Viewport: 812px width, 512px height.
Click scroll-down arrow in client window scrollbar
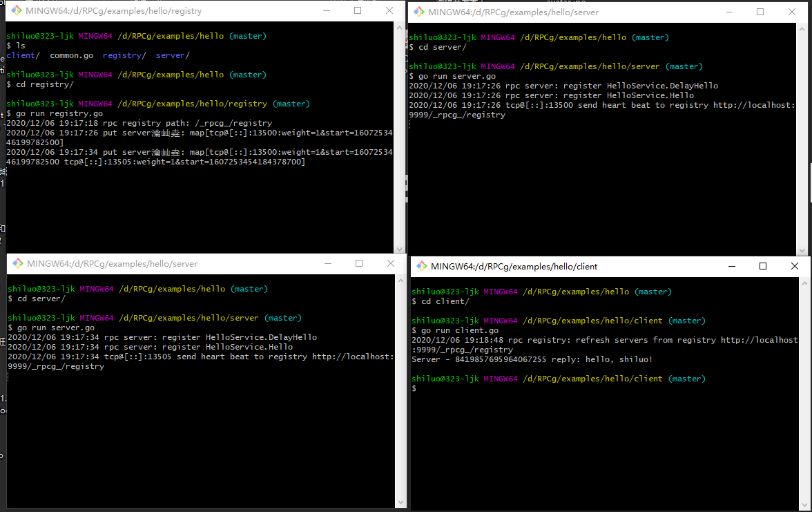[805, 505]
